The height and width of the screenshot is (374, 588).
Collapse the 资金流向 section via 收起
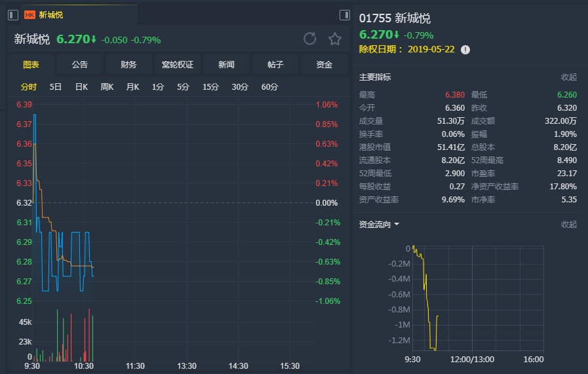(x=568, y=225)
